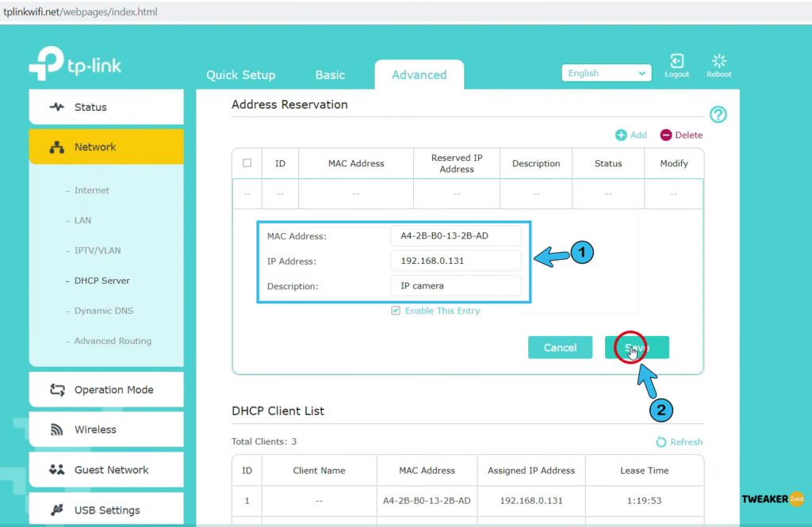Open Advanced Routing settings
812x527 pixels.
coord(113,341)
